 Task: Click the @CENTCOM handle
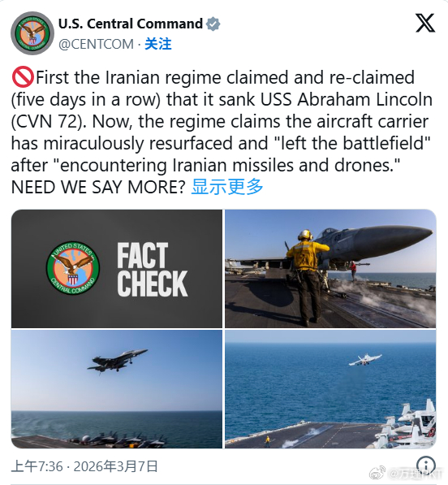click(x=96, y=44)
